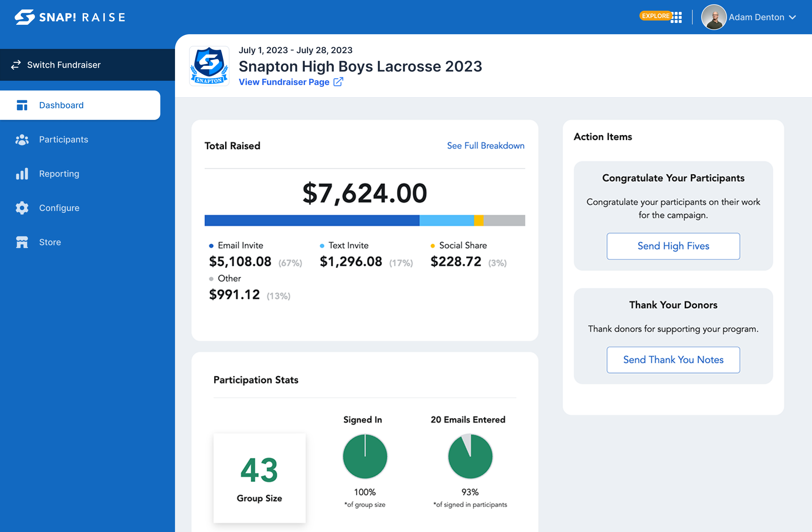Click the Signed In pie chart
The width and height of the screenshot is (812, 532).
coord(365,456)
